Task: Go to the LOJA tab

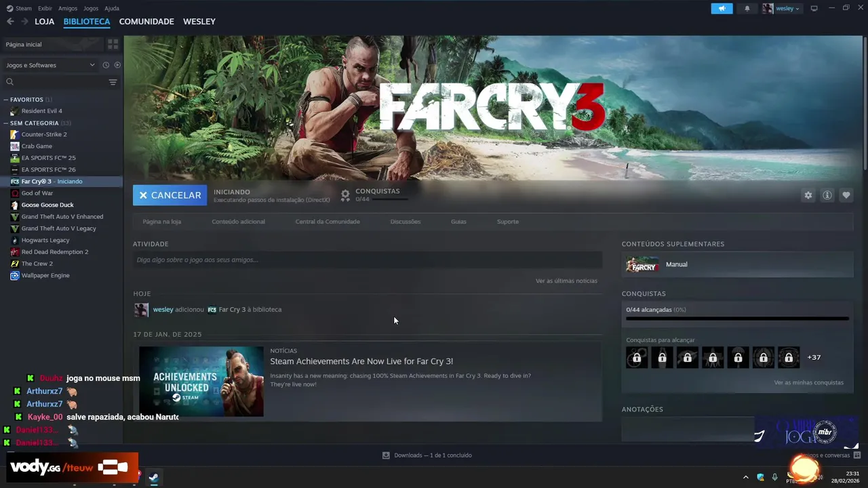Action: pyautogui.click(x=44, y=22)
